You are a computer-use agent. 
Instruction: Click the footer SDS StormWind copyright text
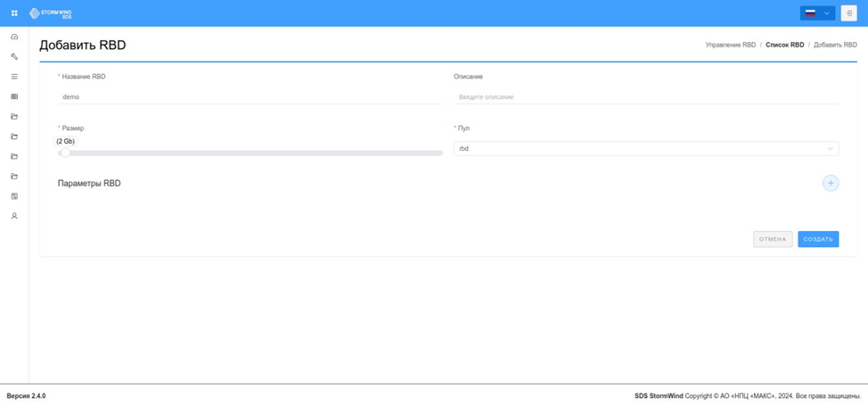click(x=748, y=396)
